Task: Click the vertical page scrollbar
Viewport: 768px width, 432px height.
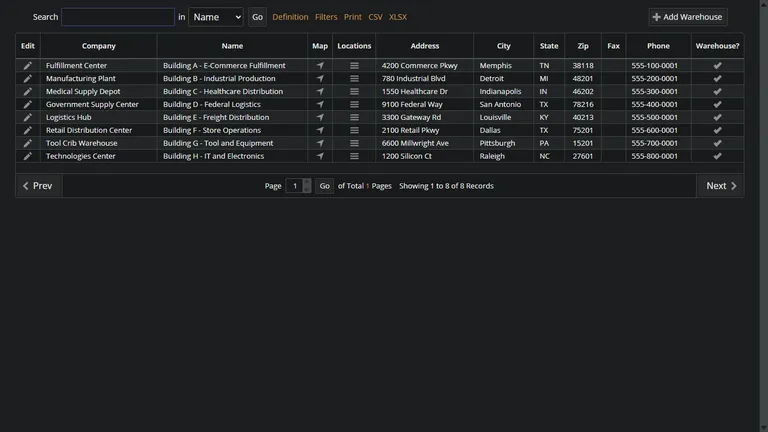Action: (x=764, y=216)
